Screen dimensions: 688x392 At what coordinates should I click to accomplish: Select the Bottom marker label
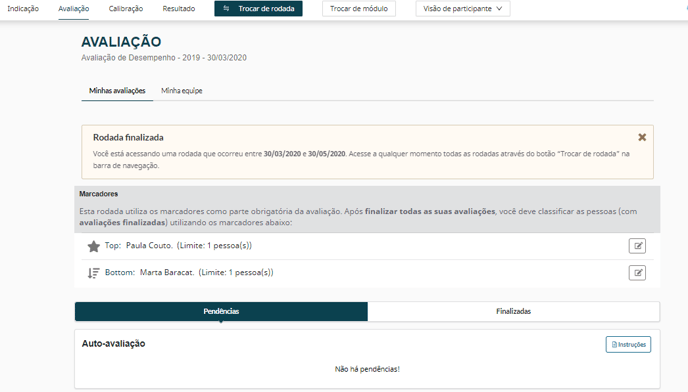(120, 272)
